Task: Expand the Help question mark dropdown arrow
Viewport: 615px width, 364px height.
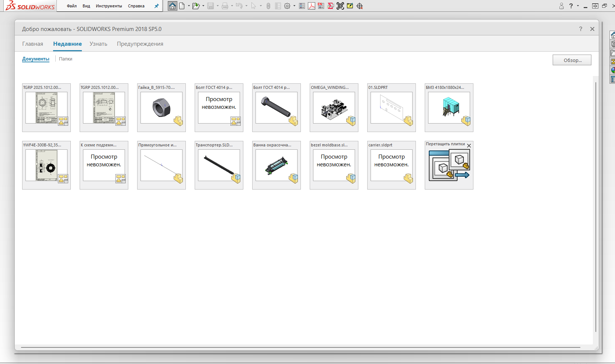Action: (578, 6)
